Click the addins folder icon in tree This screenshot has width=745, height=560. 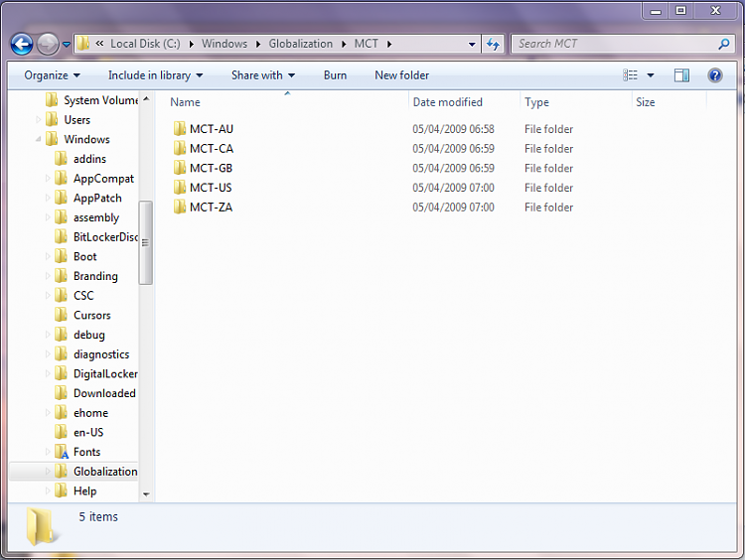61,158
